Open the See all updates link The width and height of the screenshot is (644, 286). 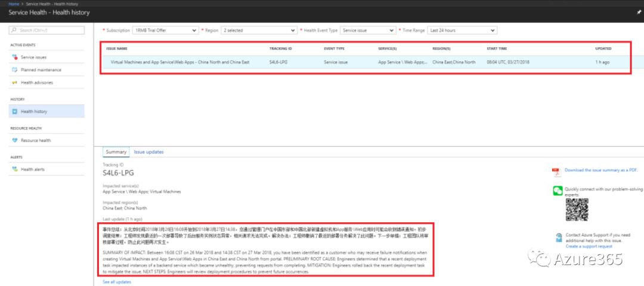[x=117, y=282]
